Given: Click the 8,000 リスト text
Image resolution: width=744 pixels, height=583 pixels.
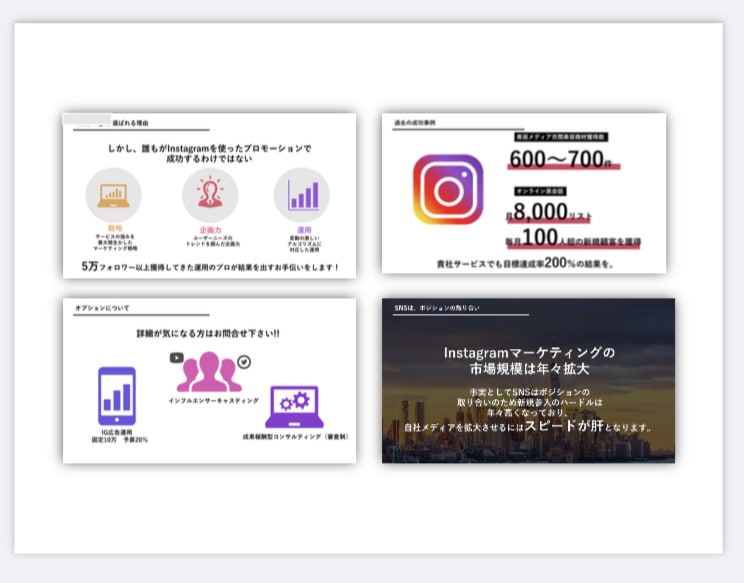Looking at the screenshot, I should click(549, 212).
